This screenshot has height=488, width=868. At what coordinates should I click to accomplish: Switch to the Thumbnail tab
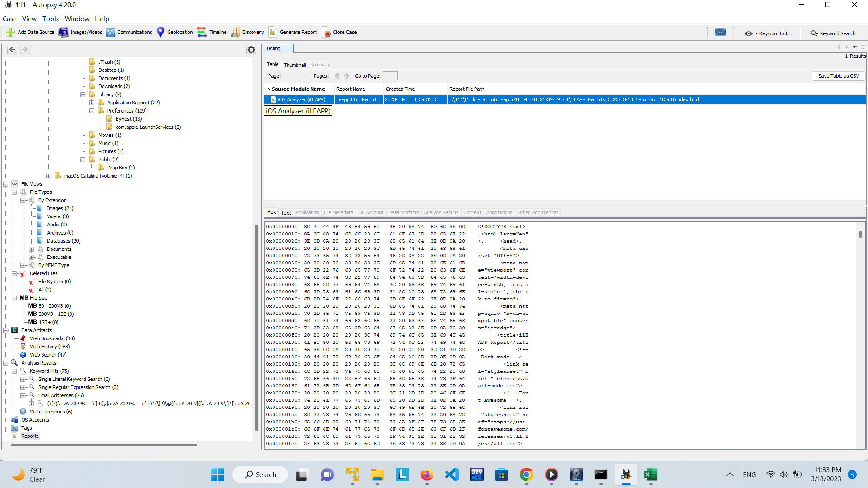[x=295, y=65]
